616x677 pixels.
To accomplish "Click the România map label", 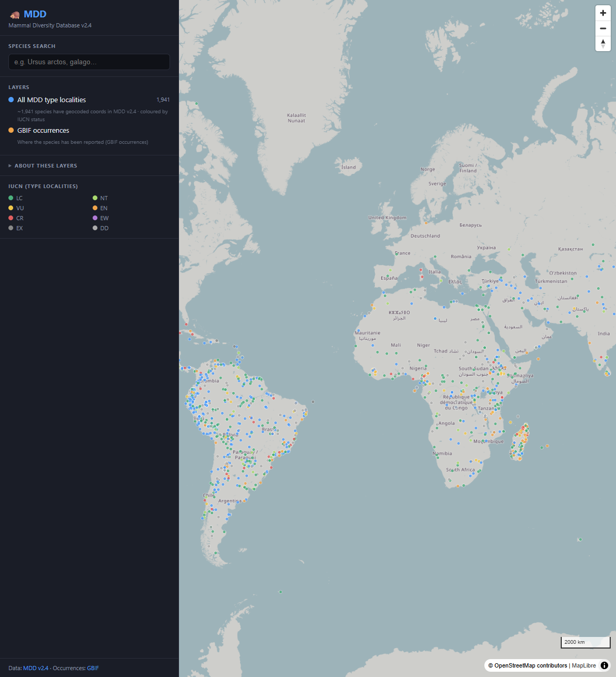I will click(x=461, y=257).
